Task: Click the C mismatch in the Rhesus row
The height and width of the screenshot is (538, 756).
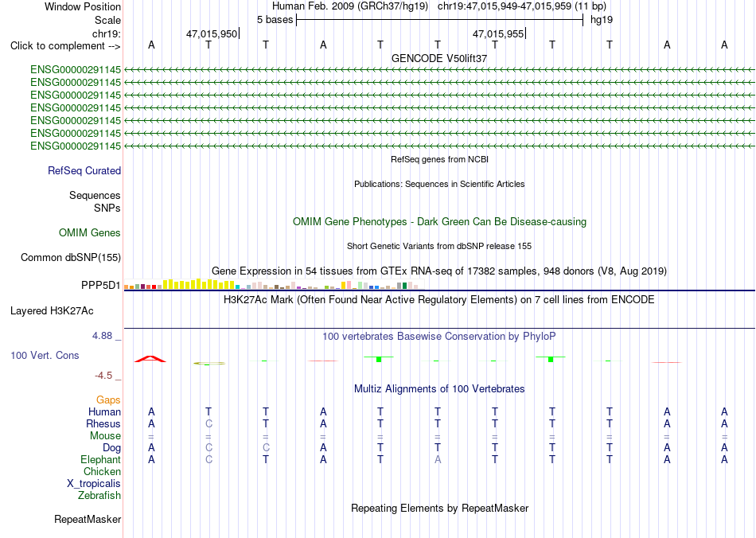Action: (x=208, y=423)
